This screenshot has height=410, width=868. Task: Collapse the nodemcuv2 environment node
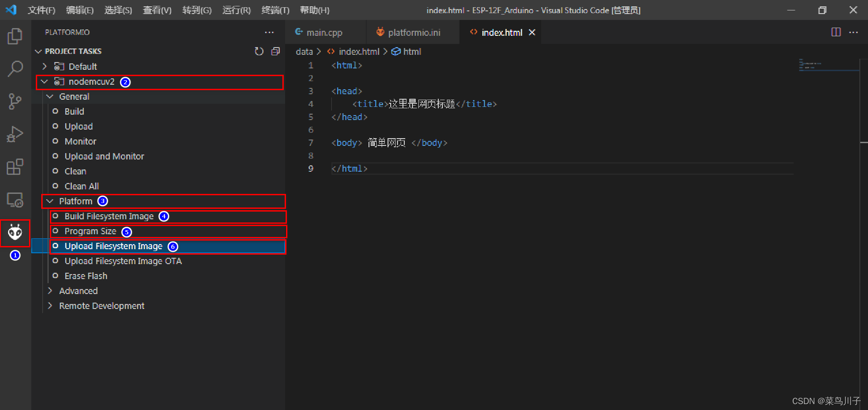tap(44, 82)
